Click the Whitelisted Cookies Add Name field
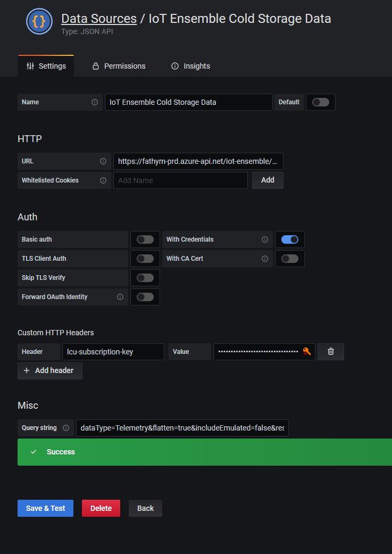The height and width of the screenshot is (554, 392). pyautogui.click(x=180, y=180)
